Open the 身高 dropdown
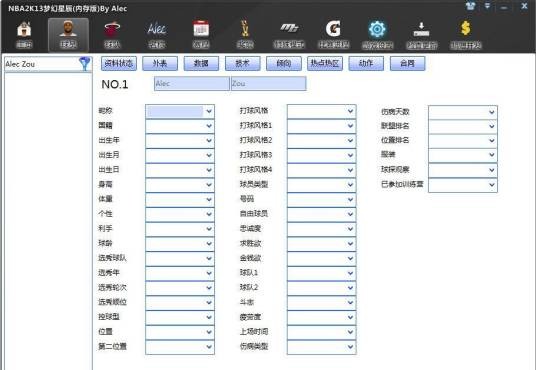 (x=180, y=185)
